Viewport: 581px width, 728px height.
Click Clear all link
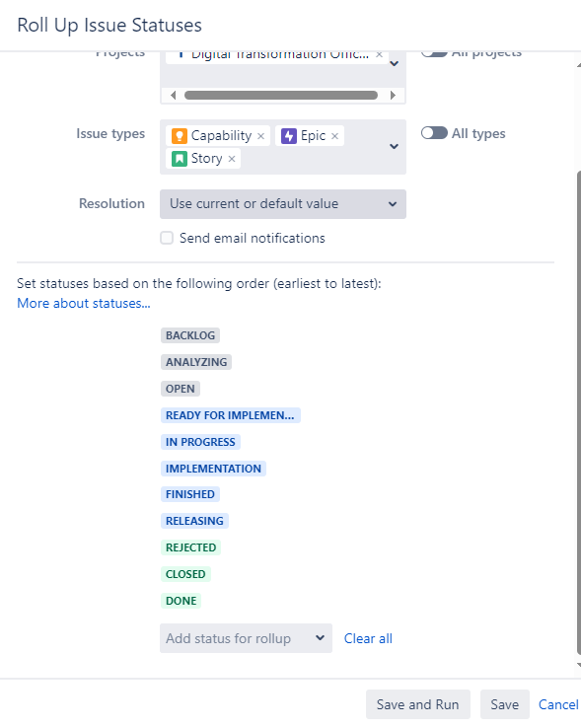[x=368, y=638]
